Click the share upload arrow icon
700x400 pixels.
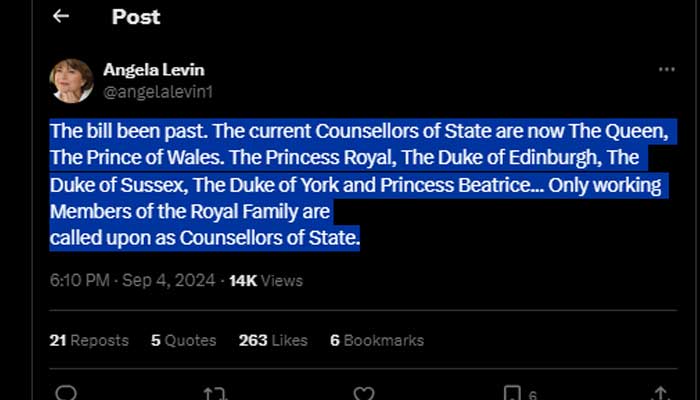click(x=661, y=393)
